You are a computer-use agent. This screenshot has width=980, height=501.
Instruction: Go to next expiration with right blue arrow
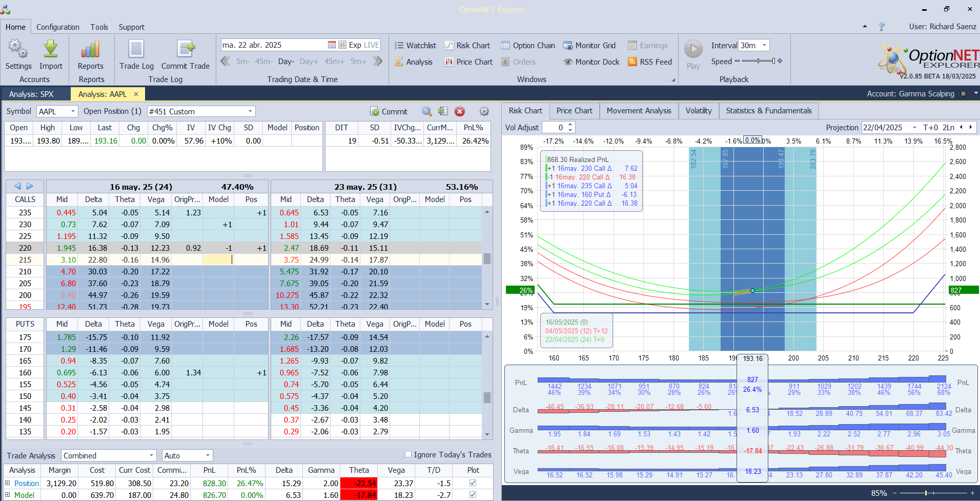30,186
